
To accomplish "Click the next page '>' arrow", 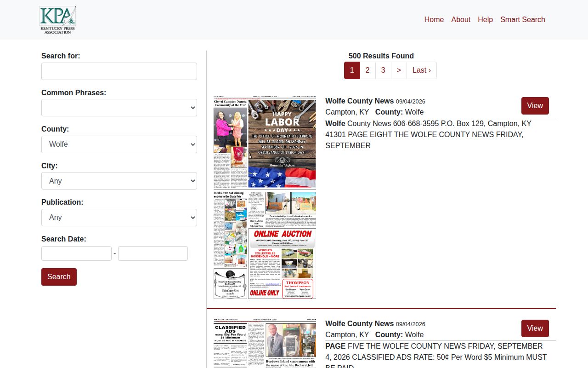I will [x=399, y=70].
